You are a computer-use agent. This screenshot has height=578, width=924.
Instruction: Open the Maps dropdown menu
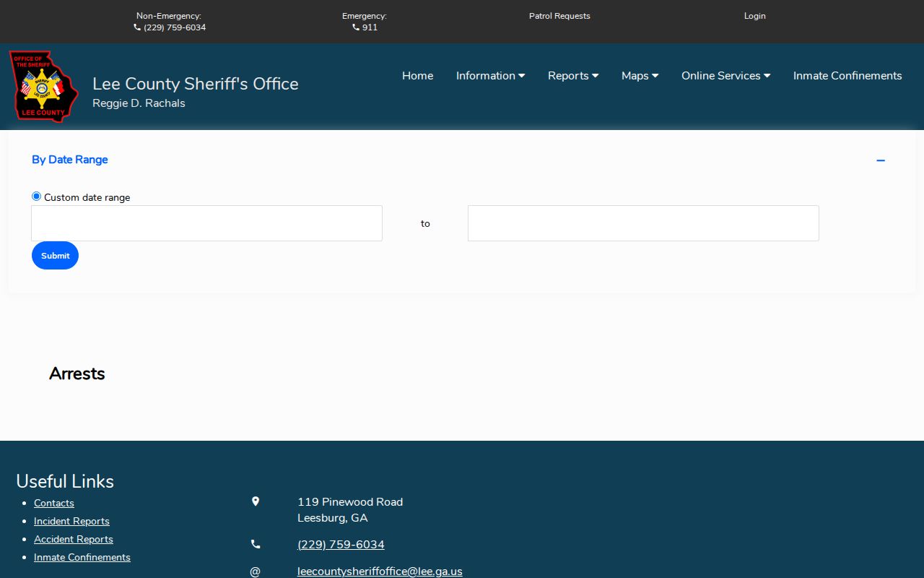(640, 76)
